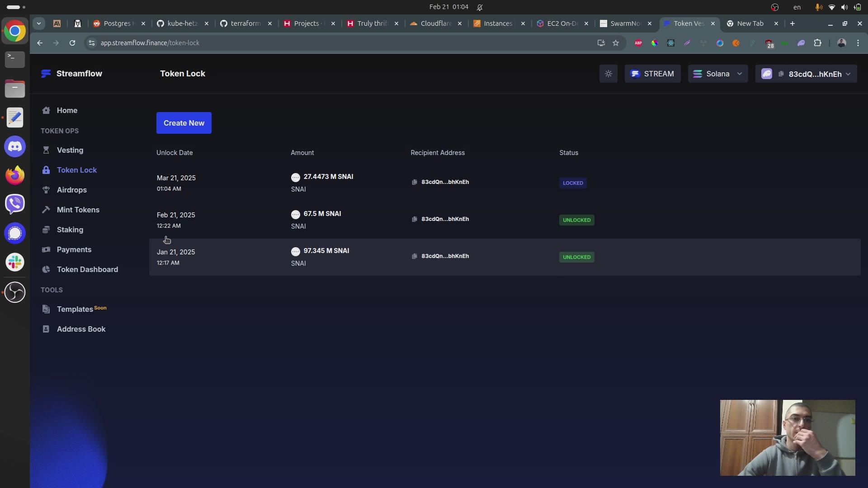The height and width of the screenshot is (488, 868).
Task: Copy recipient address in Jan 21 row
Action: coord(414,256)
